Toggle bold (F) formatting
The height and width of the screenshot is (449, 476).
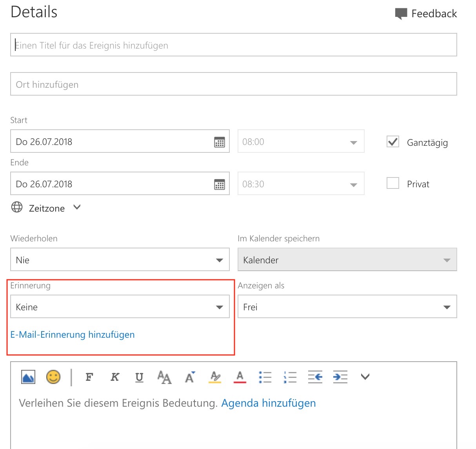[x=89, y=377]
